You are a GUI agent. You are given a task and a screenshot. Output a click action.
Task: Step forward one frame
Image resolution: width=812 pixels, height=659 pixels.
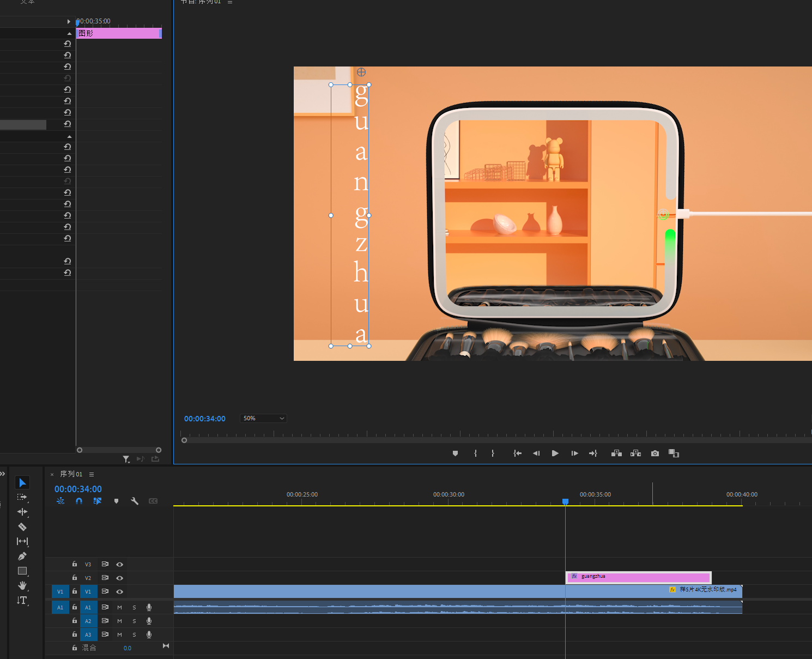(x=574, y=454)
